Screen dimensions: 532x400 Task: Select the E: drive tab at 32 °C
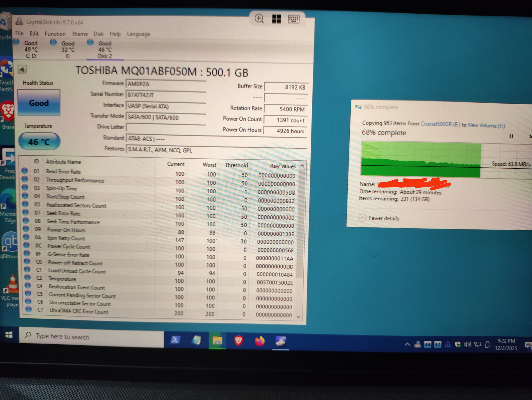click(x=68, y=50)
